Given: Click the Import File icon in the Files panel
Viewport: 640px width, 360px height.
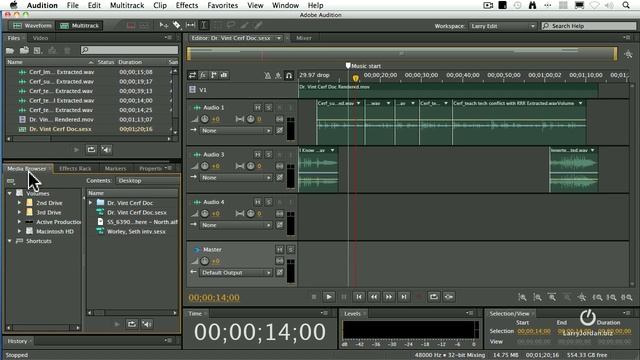Looking at the screenshot, I should click(24, 50).
